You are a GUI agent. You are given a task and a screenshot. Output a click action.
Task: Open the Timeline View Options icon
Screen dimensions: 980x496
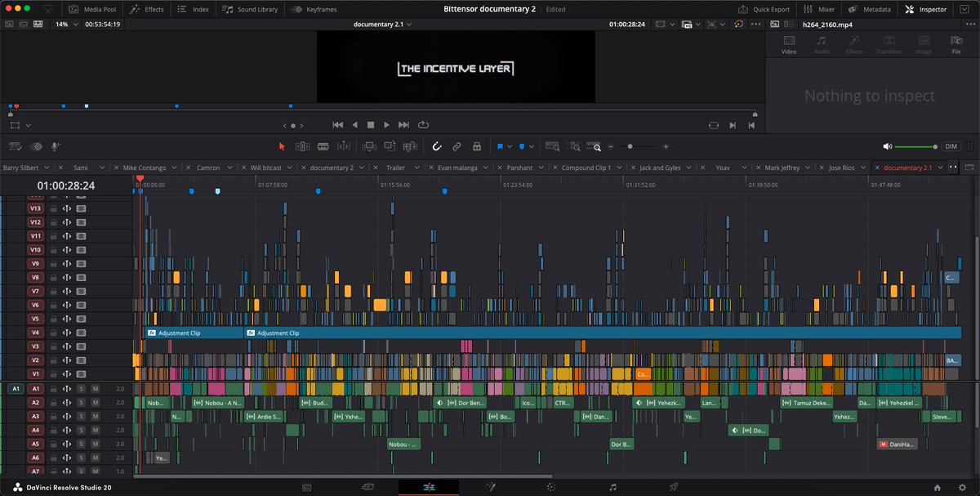15,146
